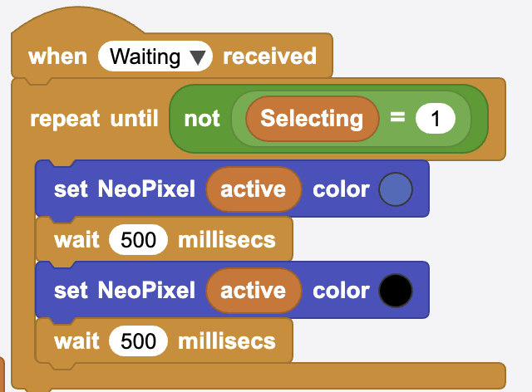This screenshot has width=532, height=392.
Task: Edit the value 1 in equals block
Action: (436, 119)
